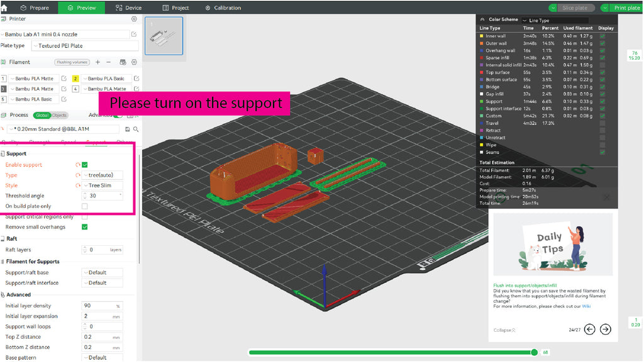This screenshot has width=644, height=362.
Task: Edit filament 5 Bambu PLA Basic preset
Action: pyautogui.click(x=64, y=99)
